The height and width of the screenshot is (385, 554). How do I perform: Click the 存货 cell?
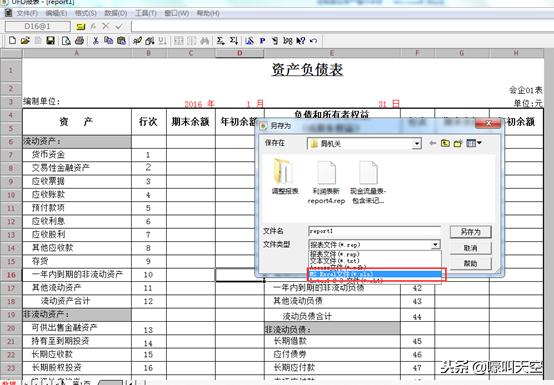(x=77, y=261)
